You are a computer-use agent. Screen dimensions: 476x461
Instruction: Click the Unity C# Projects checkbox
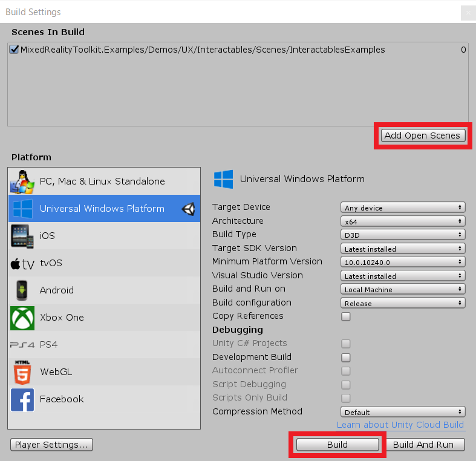click(x=346, y=344)
